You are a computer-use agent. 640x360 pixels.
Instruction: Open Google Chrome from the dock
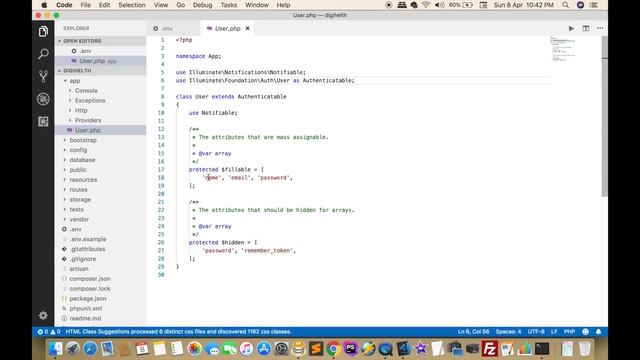(333, 349)
